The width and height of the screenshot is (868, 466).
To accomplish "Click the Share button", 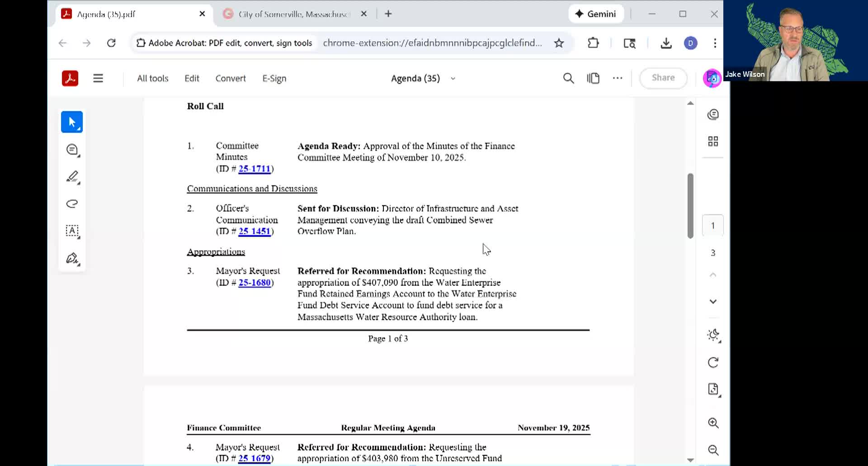I will coord(663,78).
